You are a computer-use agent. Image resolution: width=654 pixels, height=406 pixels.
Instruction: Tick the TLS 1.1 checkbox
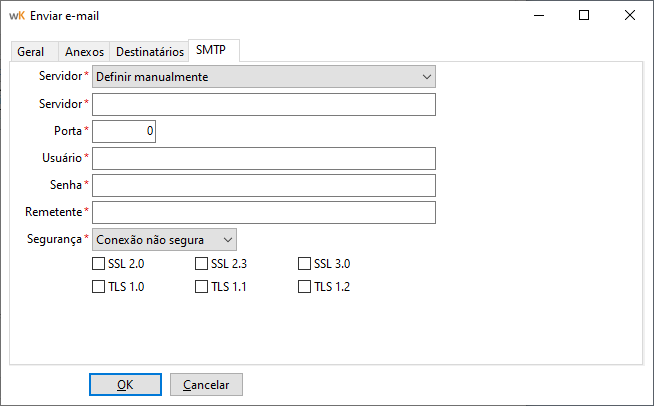202,287
